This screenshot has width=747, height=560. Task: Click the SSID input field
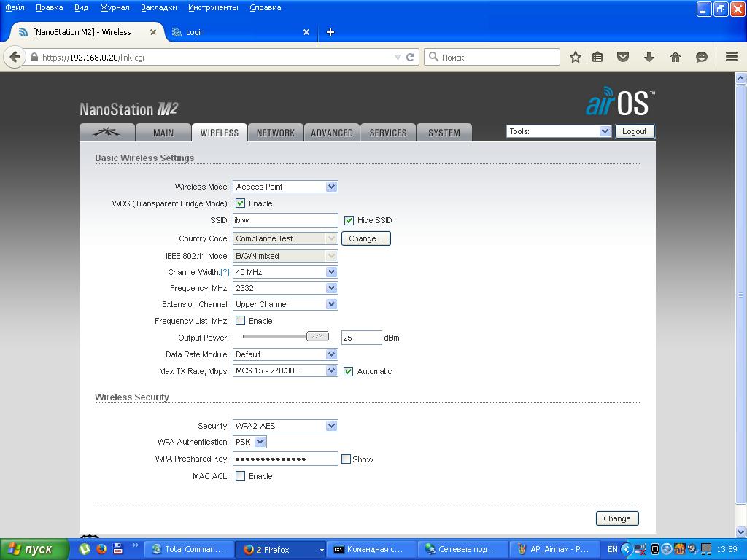285,220
